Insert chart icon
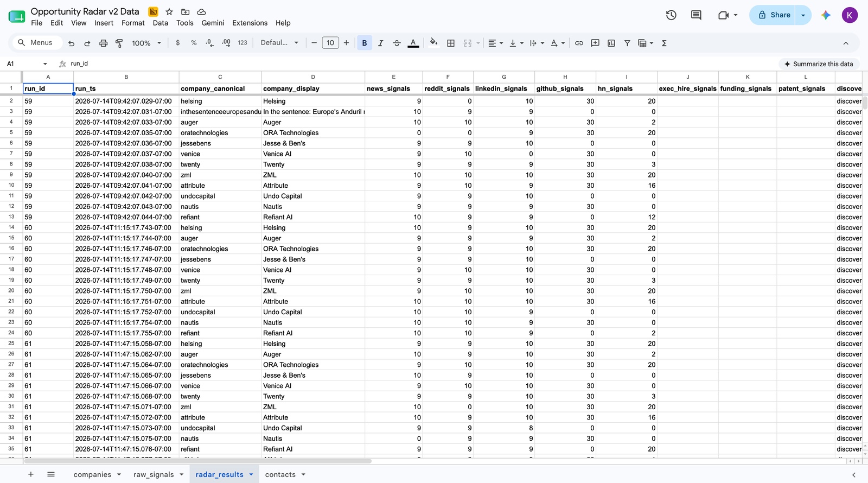This screenshot has width=868, height=483. 611,43
